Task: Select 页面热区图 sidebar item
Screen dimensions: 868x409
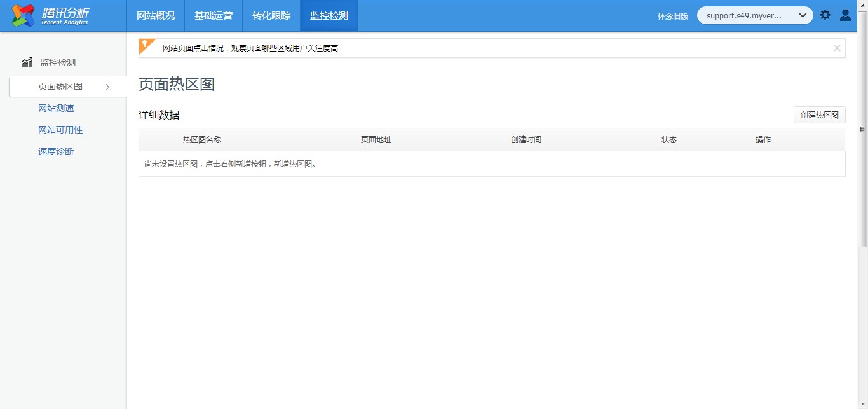Action: pyautogui.click(x=60, y=87)
